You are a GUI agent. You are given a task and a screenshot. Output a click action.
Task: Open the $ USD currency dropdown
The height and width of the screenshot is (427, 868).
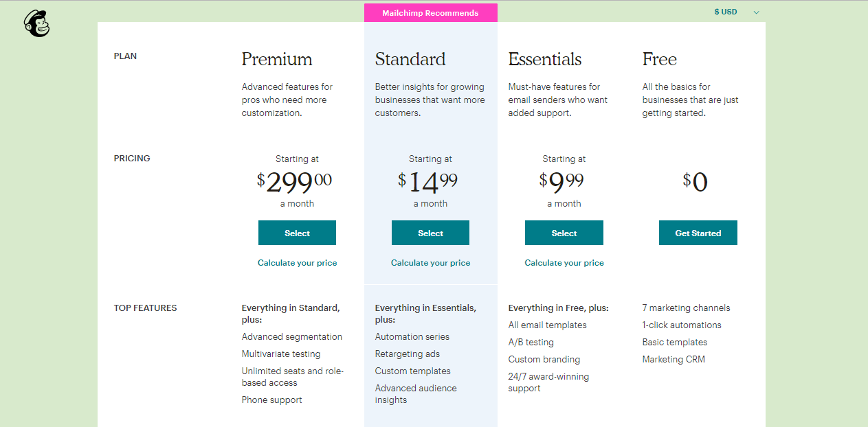737,12
